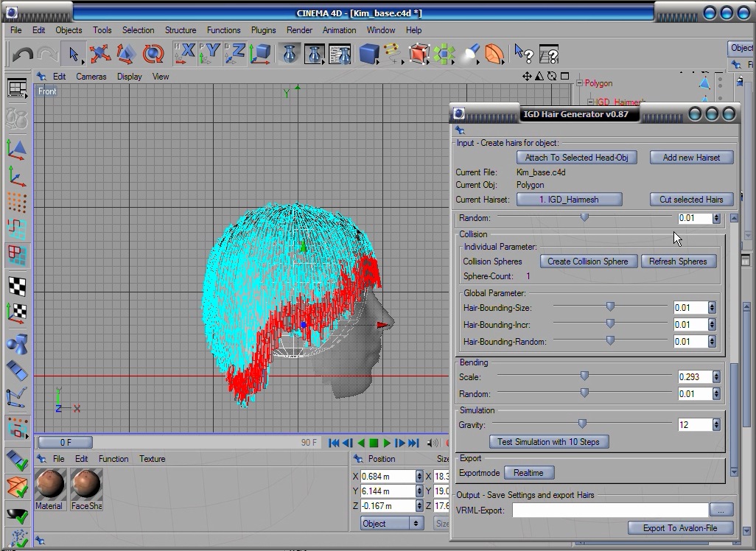
Task: Click the Cut selected Hairs button
Action: click(691, 200)
